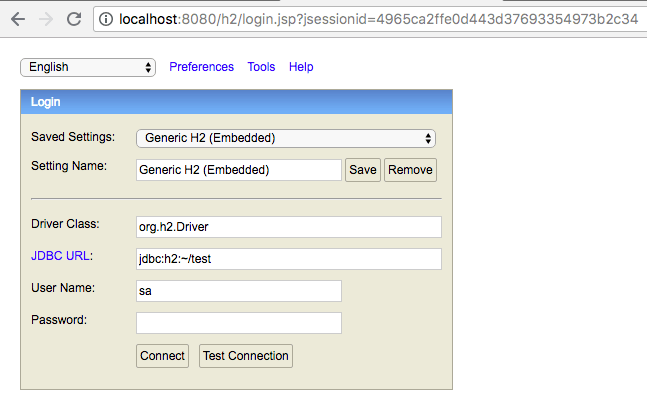Click the browser forward arrow
Image resolution: width=647 pixels, height=411 pixels.
pos(46,19)
